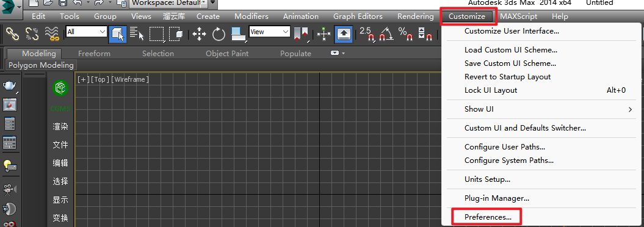Expand the Show UI submenu
This screenshot has height=227, width=644.
pyautogui.click(x=629, y=109)
